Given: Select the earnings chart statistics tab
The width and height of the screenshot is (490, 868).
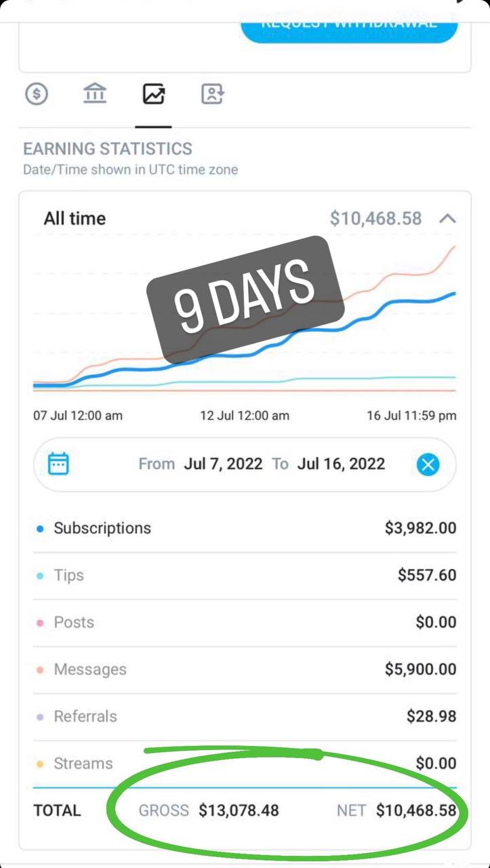Looking at the screenshot, I should pos(154,94).
